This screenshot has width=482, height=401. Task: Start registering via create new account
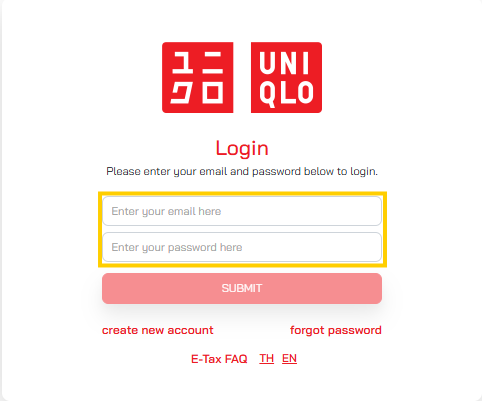coord(158,330)
